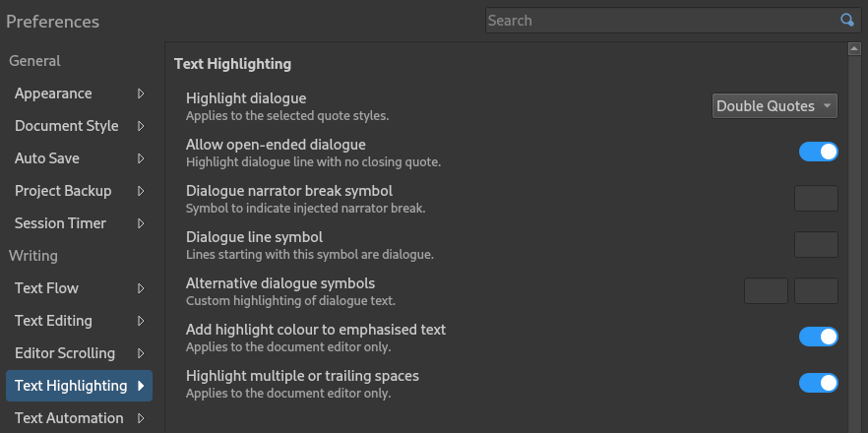Click the arrow icon beside Appearance

(141, 93)
